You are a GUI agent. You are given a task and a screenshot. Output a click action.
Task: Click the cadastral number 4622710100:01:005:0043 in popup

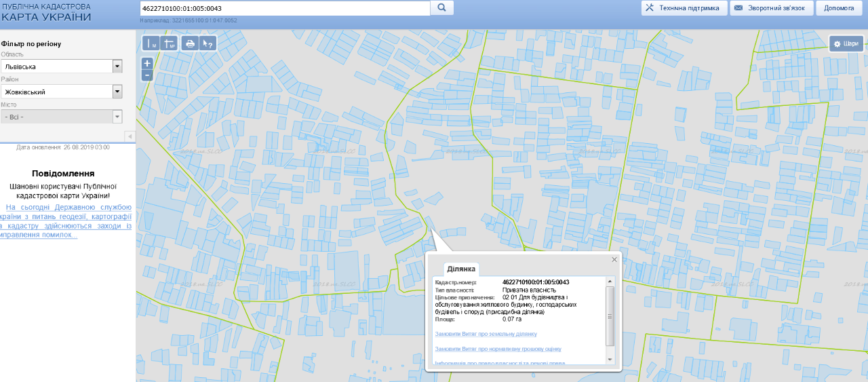tap(536, 282)
